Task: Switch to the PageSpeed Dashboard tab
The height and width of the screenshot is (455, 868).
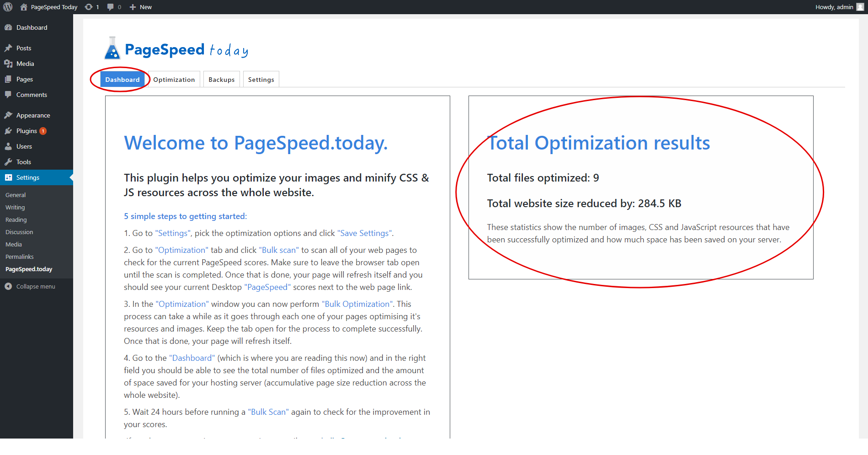Action: click(122, 80)
